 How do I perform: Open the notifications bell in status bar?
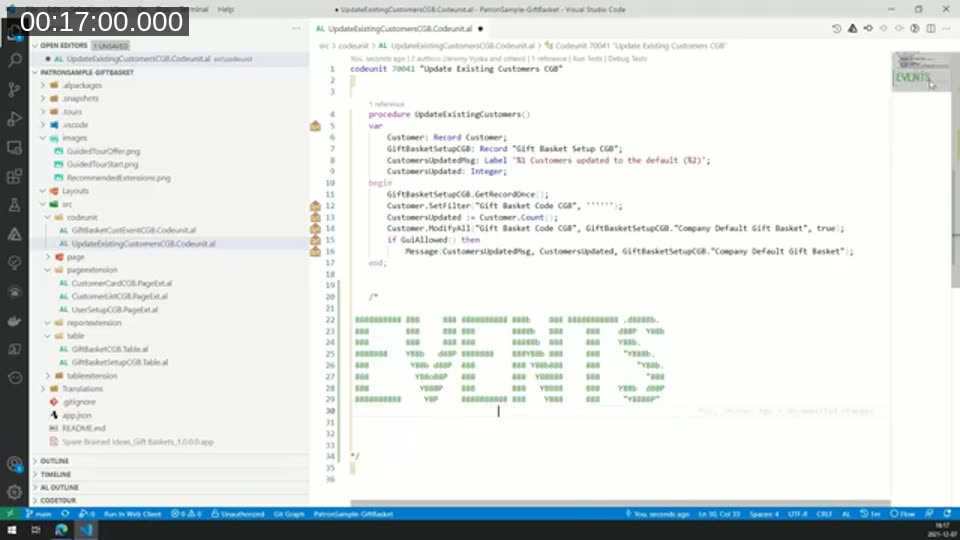click(x=948, y=514)
